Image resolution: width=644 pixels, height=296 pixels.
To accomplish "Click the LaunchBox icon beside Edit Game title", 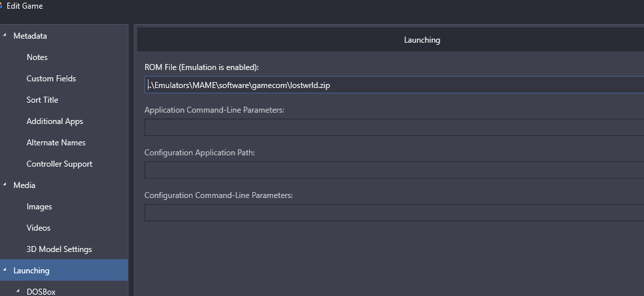I will 1,6.
